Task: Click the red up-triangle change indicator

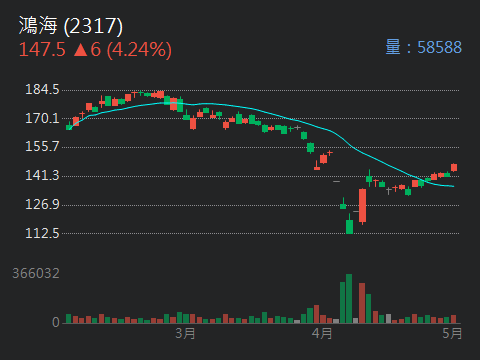Action: 80,50
